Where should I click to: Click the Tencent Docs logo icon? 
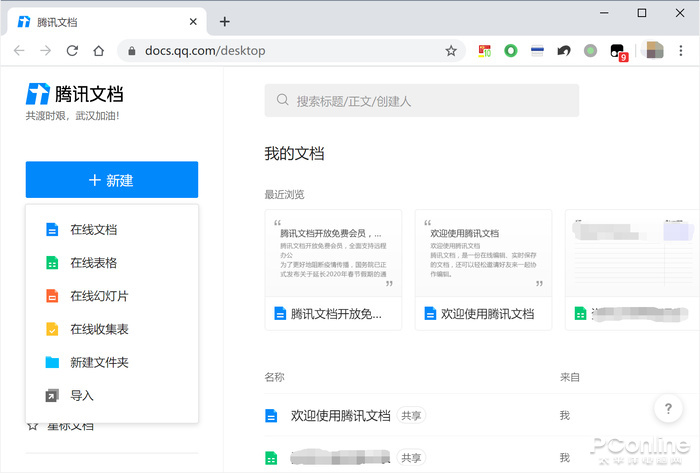[x=39, y=95]
